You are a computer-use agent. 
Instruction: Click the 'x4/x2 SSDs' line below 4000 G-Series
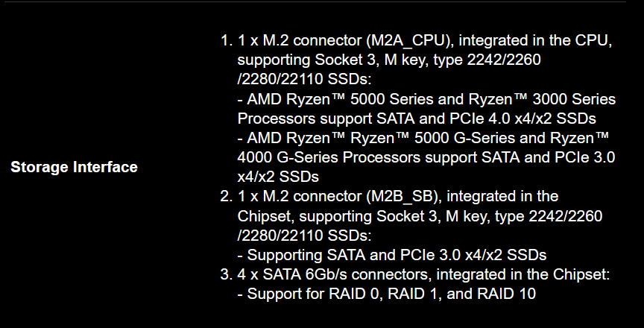pyautogui.click(x=278, y=177)
